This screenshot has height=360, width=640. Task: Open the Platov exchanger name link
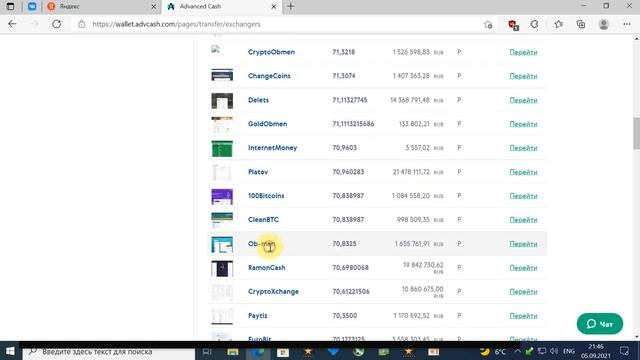point(258,172)
